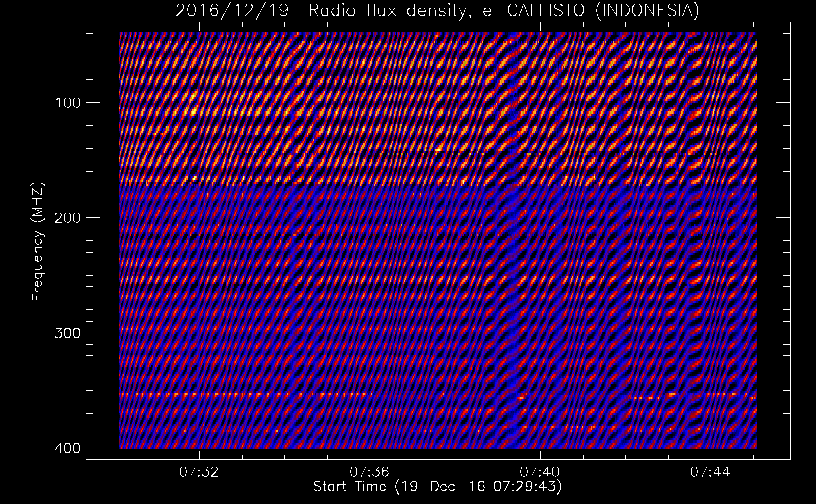This screenshot has width=816, height=504.
Task: Click the spectrogram at 07:40 and 300 MHz
Action: [541, 333]
